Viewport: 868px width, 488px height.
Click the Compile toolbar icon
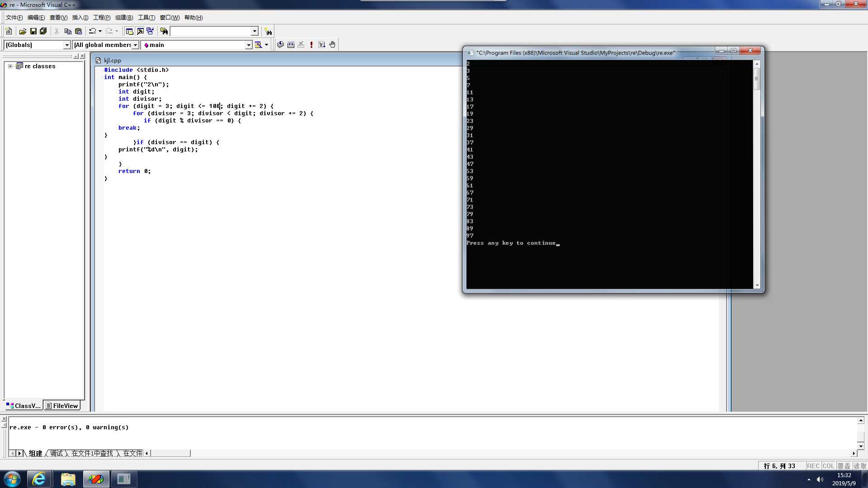281,45
